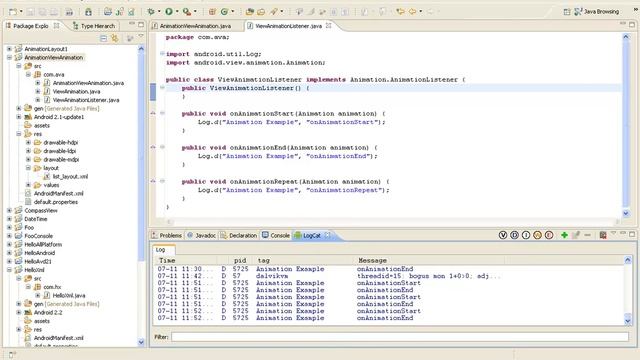This screenshot has height=360, width=640.
Task: Open the Run button dropdown arrow
Action: click(x=177, y=12)
